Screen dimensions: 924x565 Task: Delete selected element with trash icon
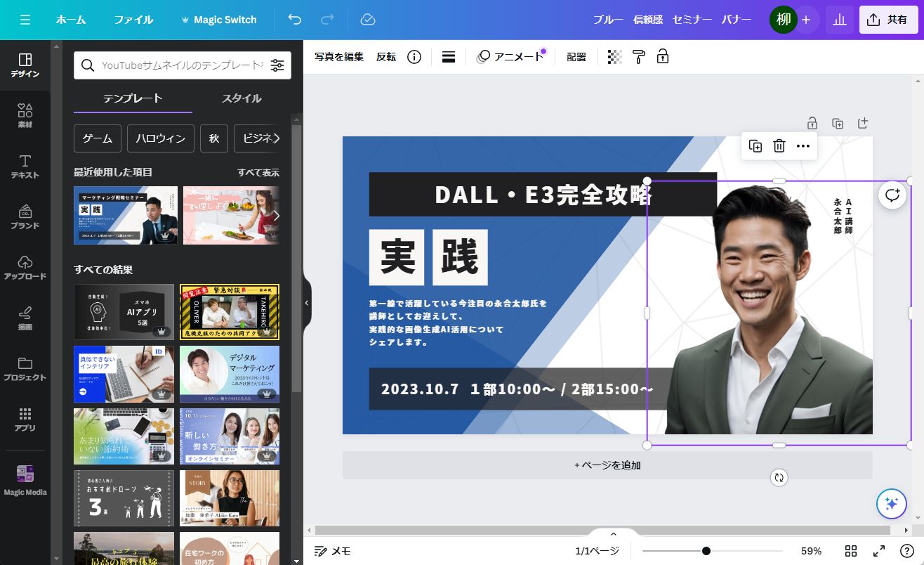[x=779, y=146]
